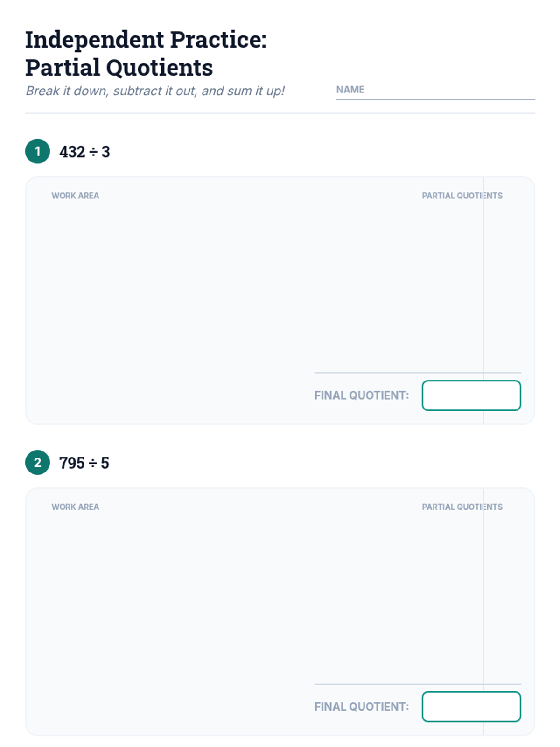The width and height of the screenshot is (560, 747).
Task: Click the WORK AREA label in problem 2
Action: coord(75,507)
